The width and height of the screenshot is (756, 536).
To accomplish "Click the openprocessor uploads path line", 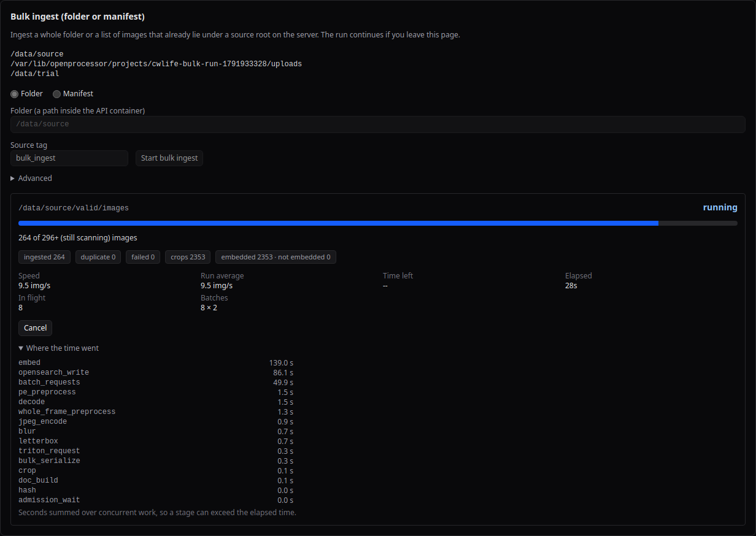I will 156,64.
